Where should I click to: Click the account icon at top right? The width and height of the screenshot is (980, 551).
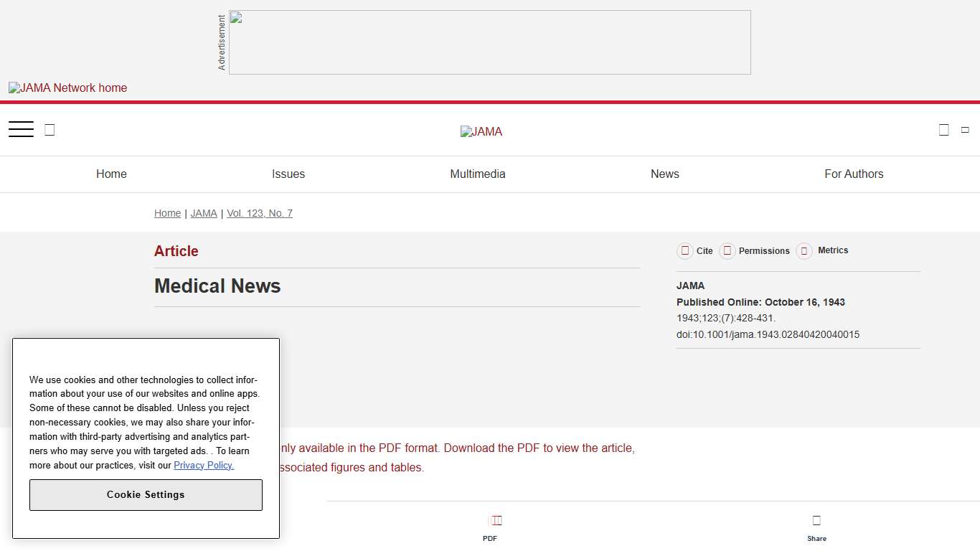pos(964,129)
